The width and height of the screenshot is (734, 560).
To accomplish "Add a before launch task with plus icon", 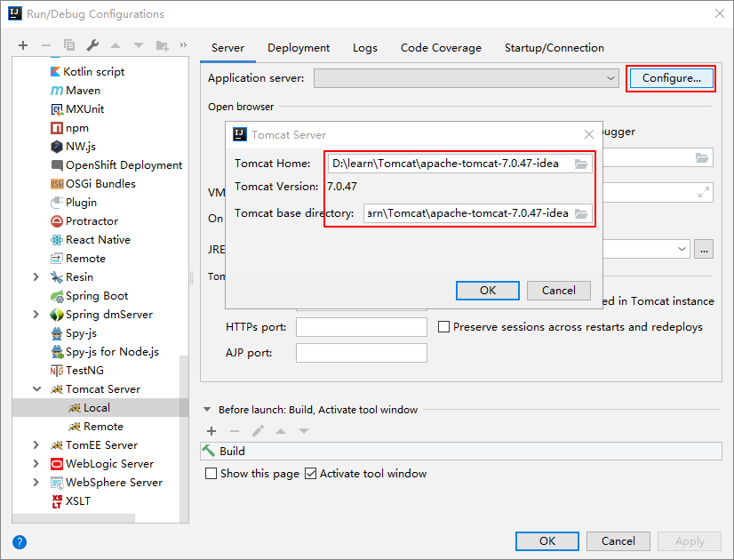I will [x=211, y=431].
